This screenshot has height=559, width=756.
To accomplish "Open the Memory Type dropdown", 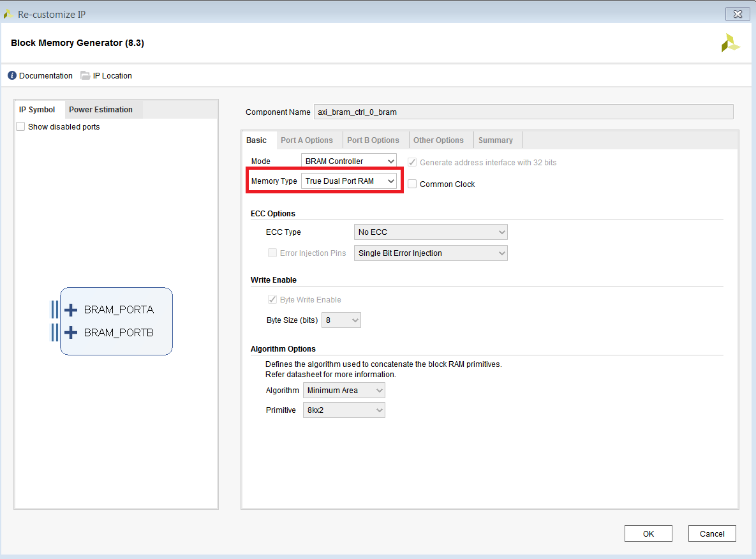I will [348, 181].
